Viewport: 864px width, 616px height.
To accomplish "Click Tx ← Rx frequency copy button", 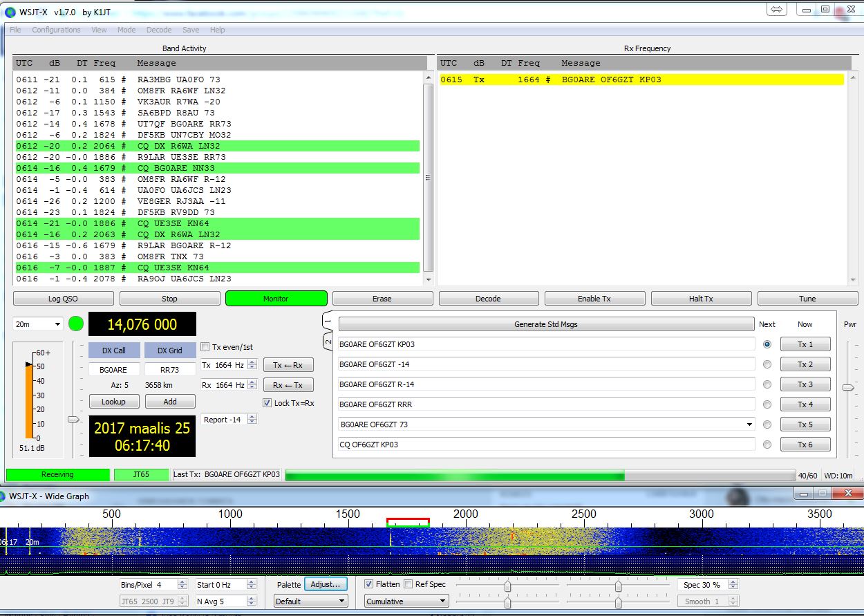I will click(288, 365).
